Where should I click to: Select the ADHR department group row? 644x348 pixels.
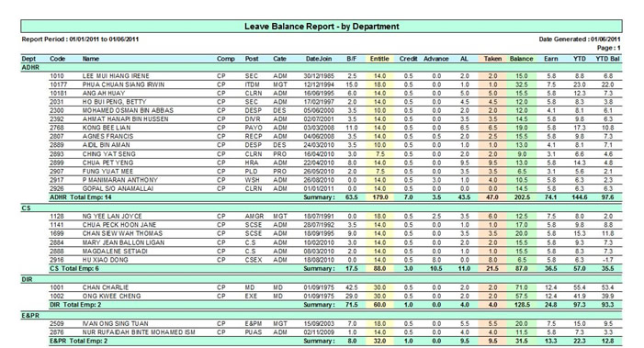coord(322,67)
